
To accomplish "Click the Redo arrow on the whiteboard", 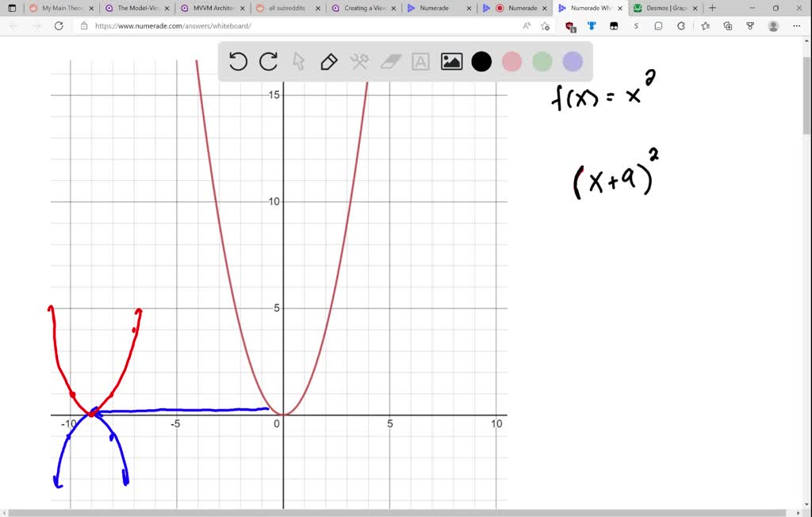I will pos(268,62).
